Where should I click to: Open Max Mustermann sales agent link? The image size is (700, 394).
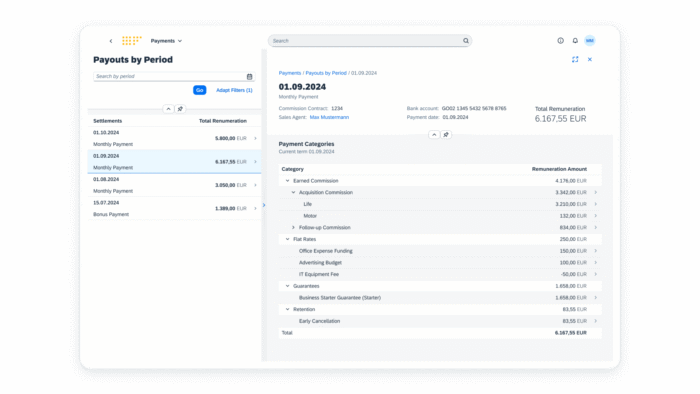point(329,117)
